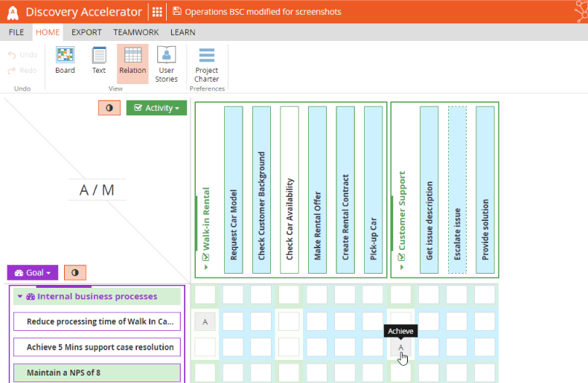Open the Goal dropdown
This screenshot has width=588, height=383.
click(x=33, y=273)
